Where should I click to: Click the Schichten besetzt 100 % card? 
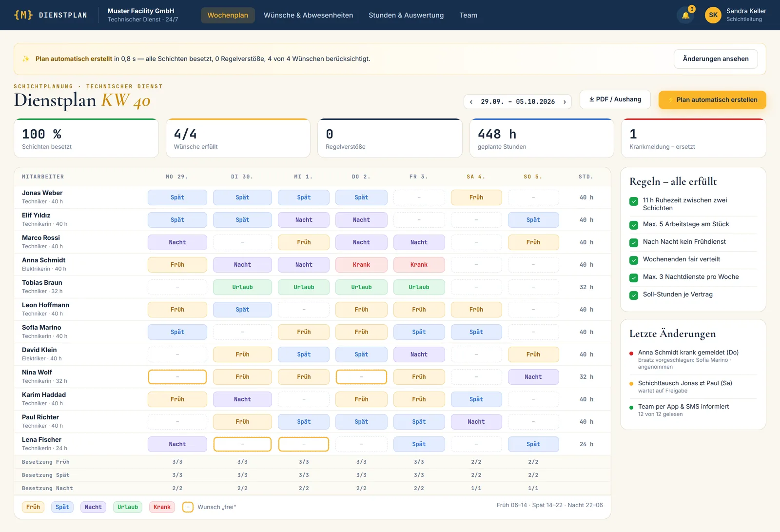(x=86, y=138)
